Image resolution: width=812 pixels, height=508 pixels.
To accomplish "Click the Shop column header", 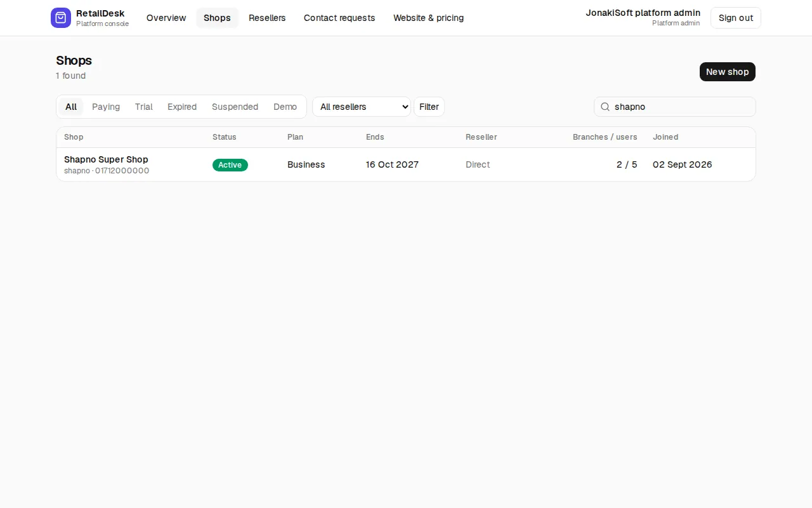I will click(74, 137).
